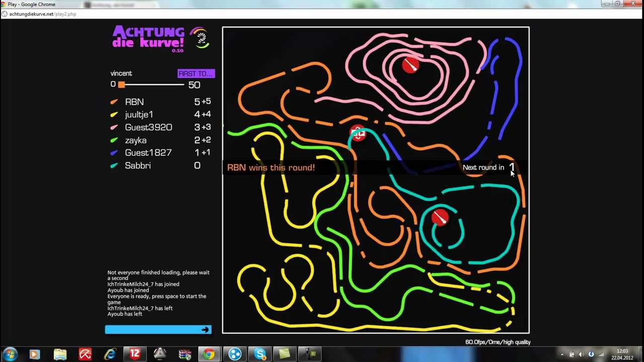Click the Achtung die Kurve logo
This screenshot has height=362, width=644.
pyautogui.click(x=148, y=38)
